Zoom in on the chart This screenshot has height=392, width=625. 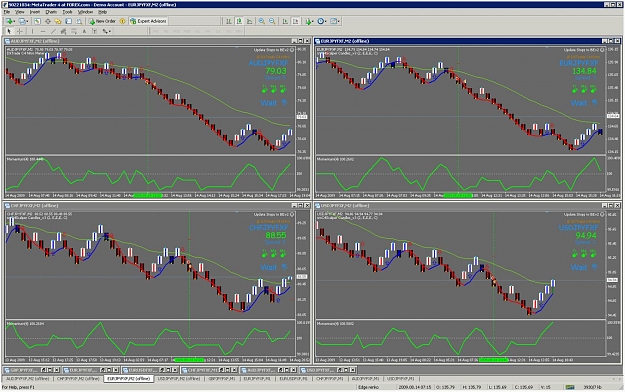261,21
